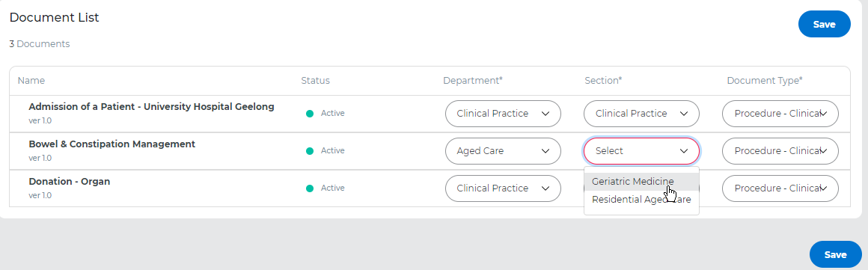Open the Donation - Organ document

point(69,182)
